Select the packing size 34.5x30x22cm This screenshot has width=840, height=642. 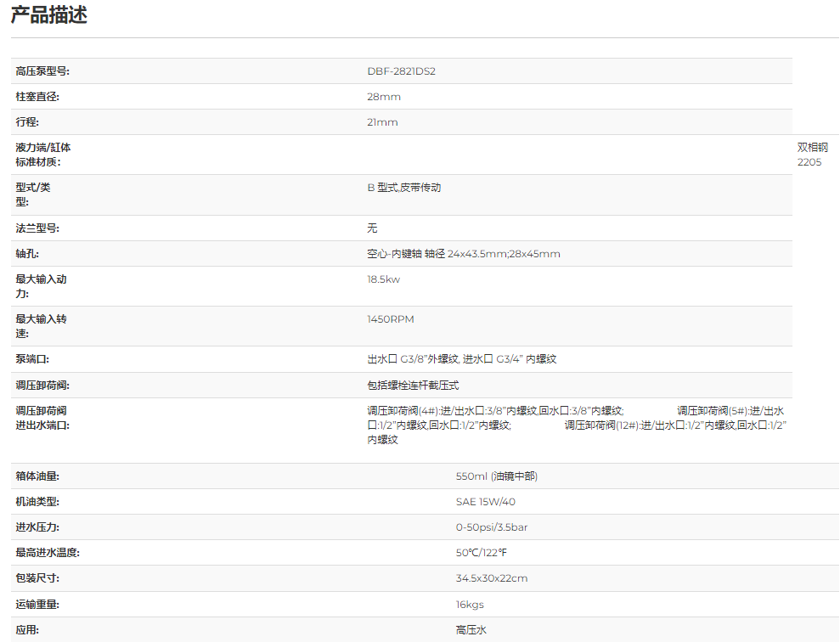coord(491,578)
